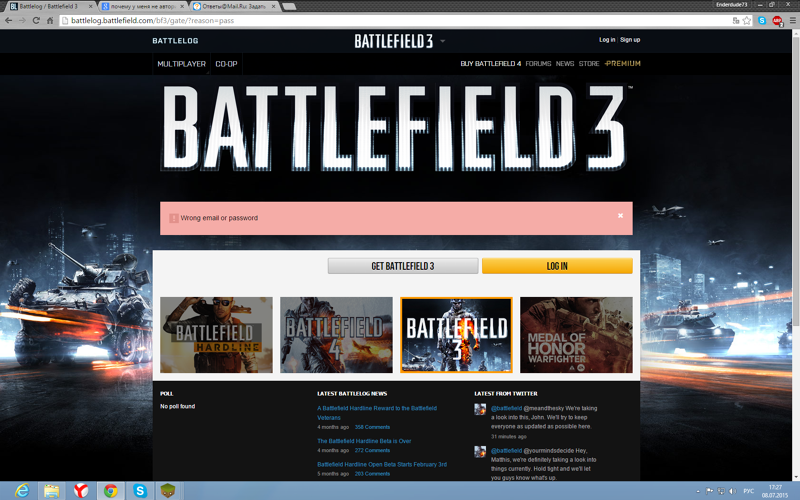This screenshot has width=800, height=500.
Task: Switch to the Mail.Ru answers tab
Action: pyautogui.click(x=234, y=6)
